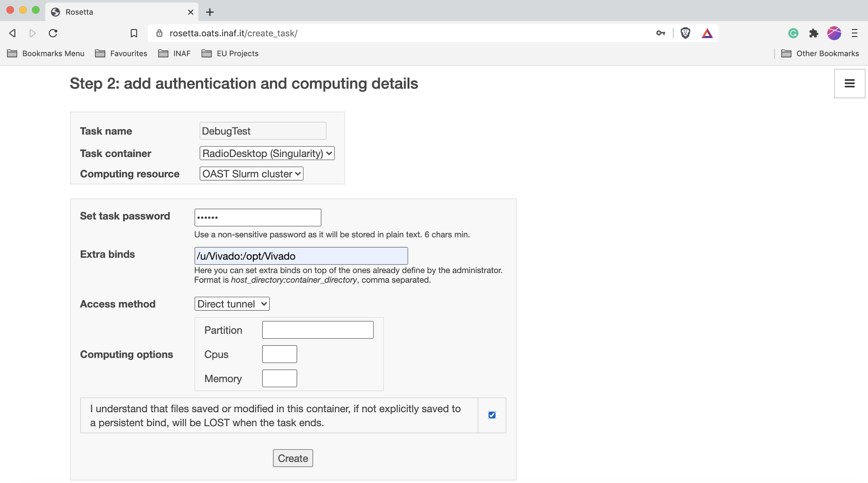Click the bookmark page icon
Image resolution: width=868 pixels, height=483 pixels.
[x=134, y=33]
